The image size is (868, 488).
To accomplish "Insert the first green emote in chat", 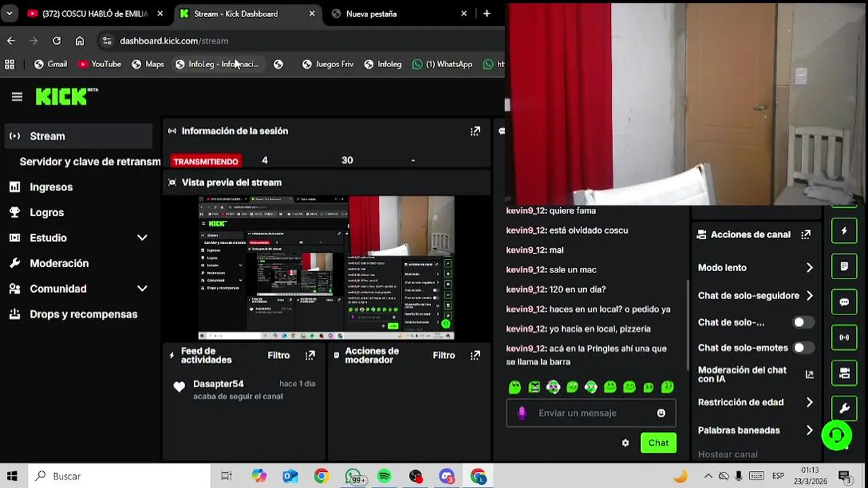I will tap(515, 387).
